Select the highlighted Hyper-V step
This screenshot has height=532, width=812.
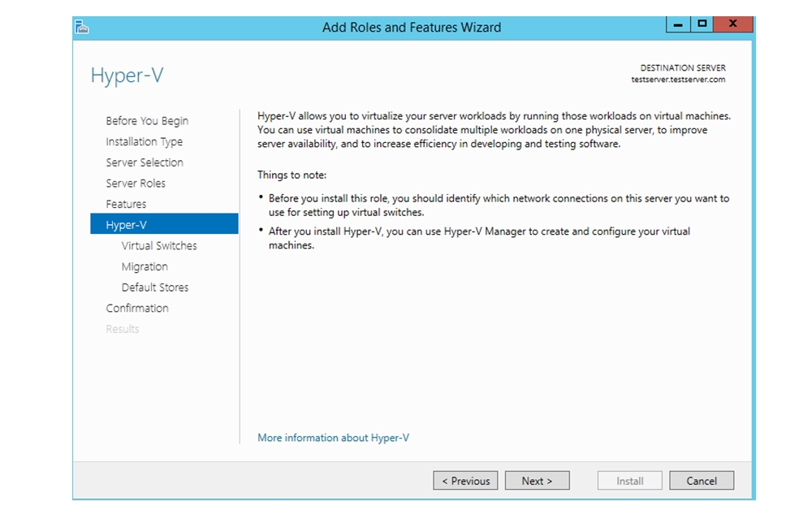point(126,225)
